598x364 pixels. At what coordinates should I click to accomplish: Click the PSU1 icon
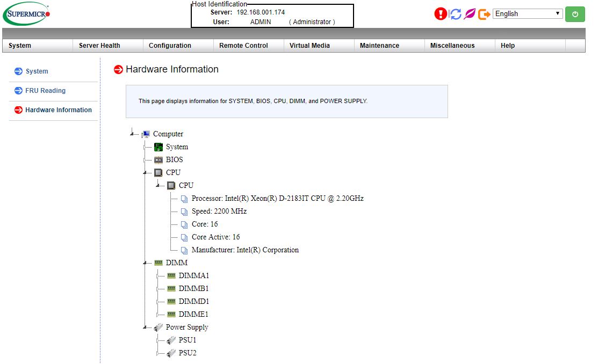tap(171, 340)
